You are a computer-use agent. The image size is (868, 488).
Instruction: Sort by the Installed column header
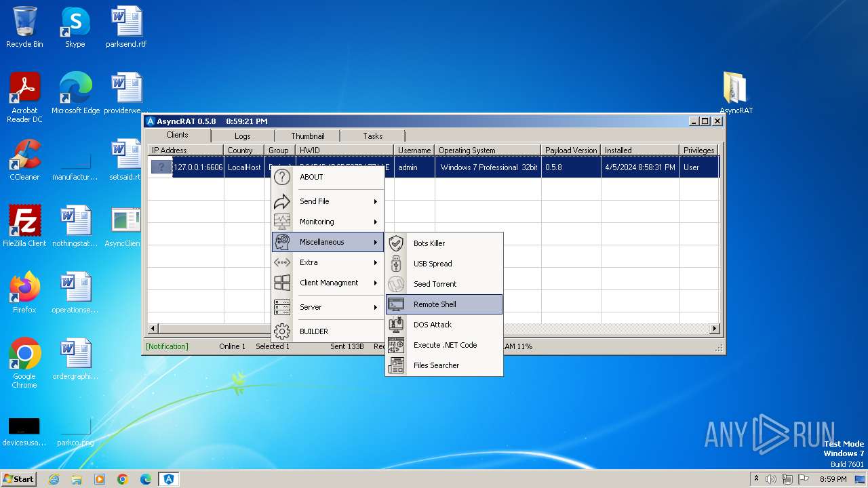pos(640,150)
